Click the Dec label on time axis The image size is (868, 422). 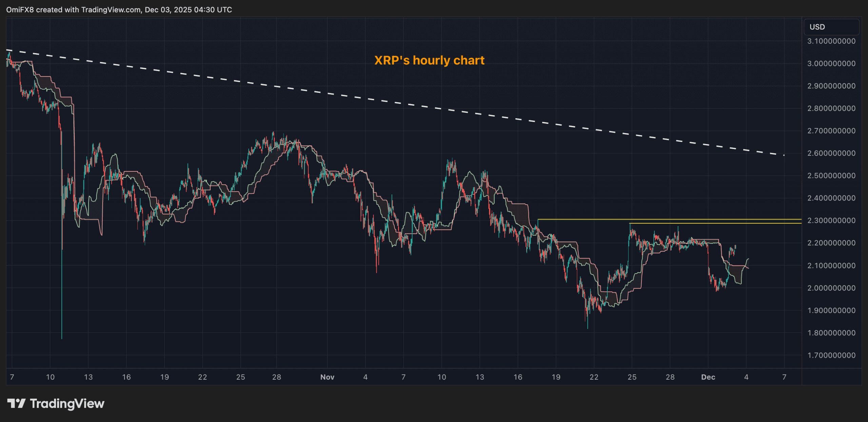click(x=708, y=377)
